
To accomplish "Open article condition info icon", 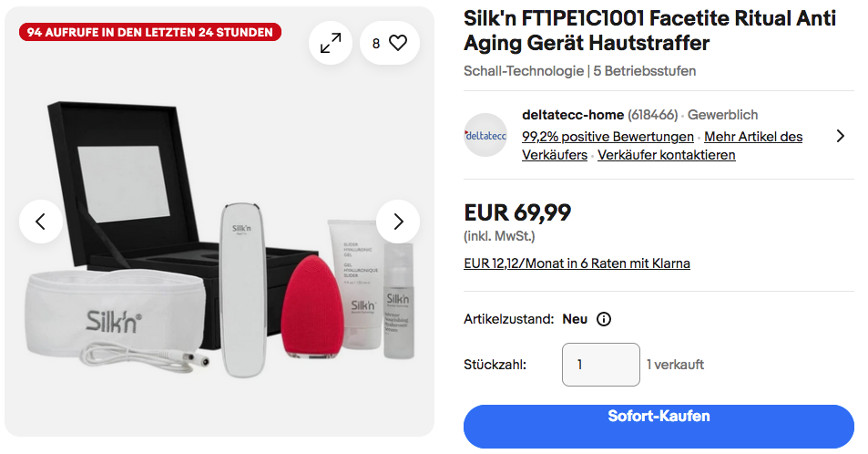I will click(x=604, y=319).
